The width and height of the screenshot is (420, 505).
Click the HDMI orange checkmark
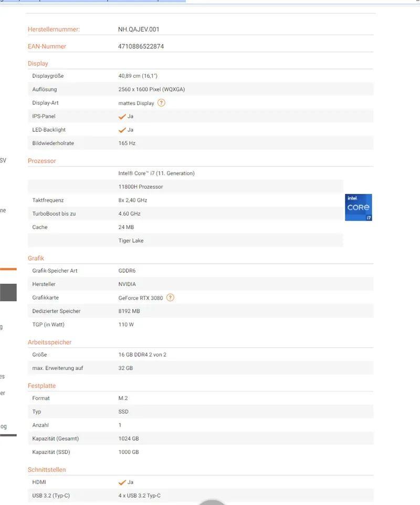click(122, 482)
